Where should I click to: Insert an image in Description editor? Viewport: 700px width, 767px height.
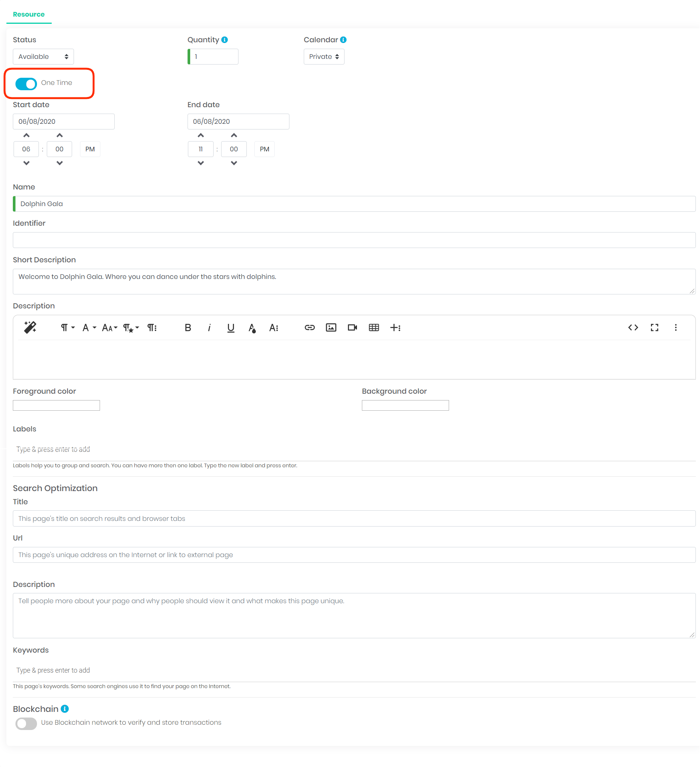click(x=331, y=328)
